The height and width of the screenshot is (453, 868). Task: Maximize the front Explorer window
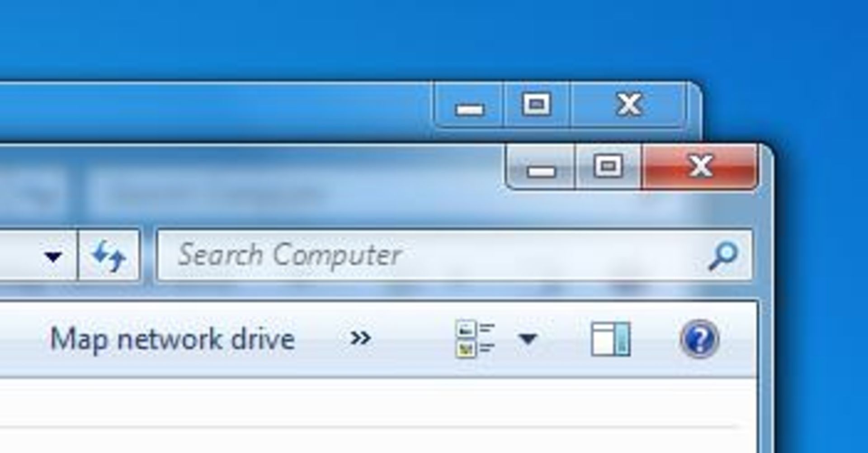click(608, 166)
